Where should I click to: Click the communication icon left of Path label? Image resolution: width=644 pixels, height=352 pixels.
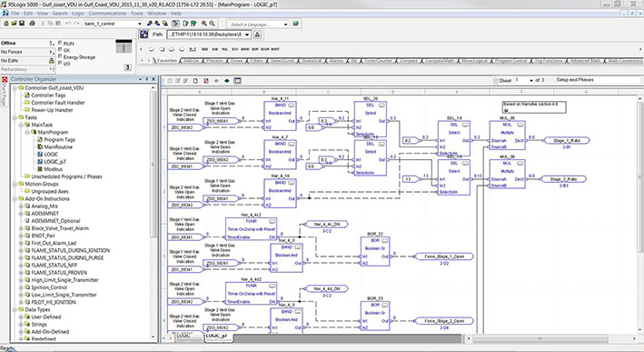click(x=144, y=35)
